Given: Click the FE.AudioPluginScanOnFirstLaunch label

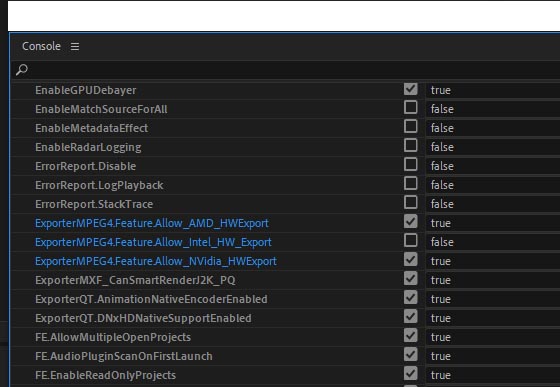Looking at the screenshot, I should 124,356.
